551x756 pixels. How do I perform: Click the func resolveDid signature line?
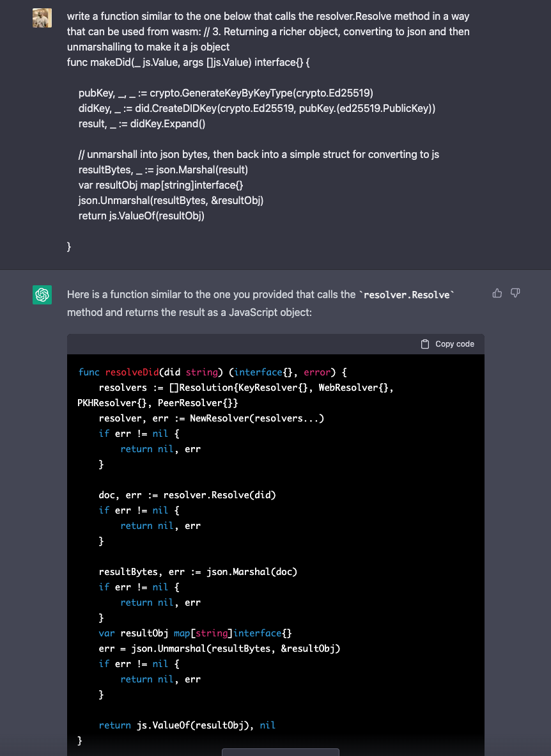pos(212,372)
